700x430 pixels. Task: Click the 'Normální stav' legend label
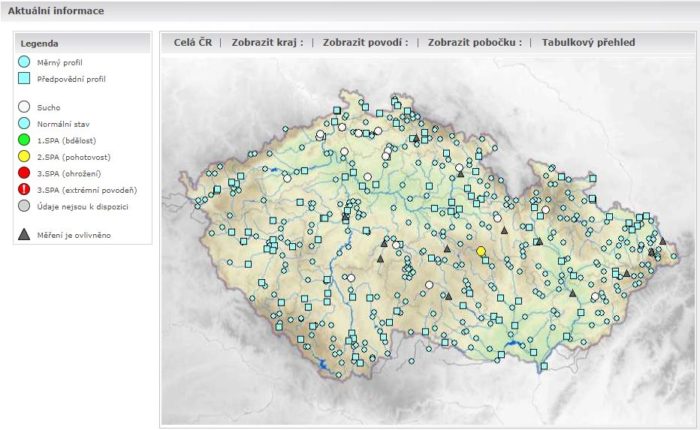63,124
